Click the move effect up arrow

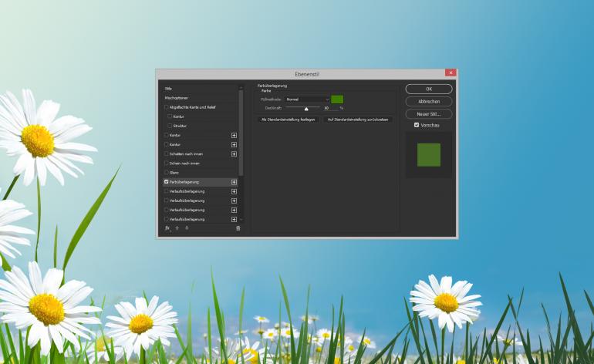coord(177,228)
